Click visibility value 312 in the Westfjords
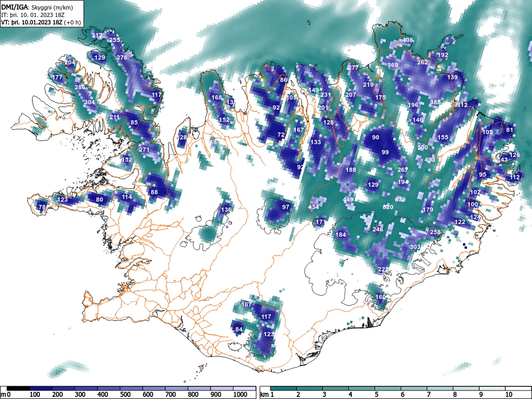Image resolution: width=532 pixels, height=399 pixels. click(x=97, y=35)
